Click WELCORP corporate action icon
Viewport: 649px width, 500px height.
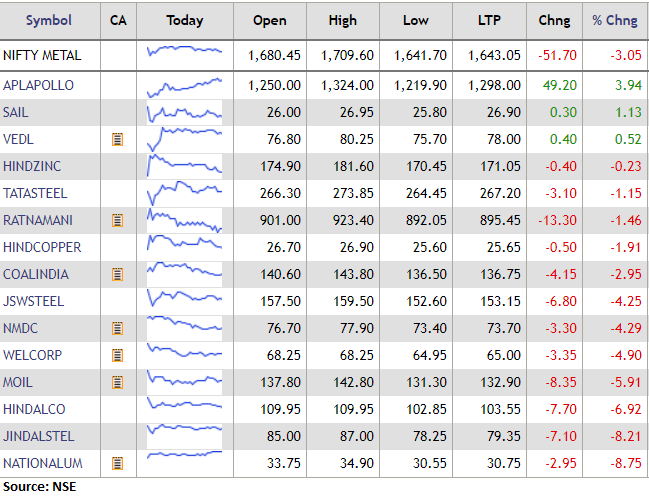pyautogui.click(x=118, y=355)
